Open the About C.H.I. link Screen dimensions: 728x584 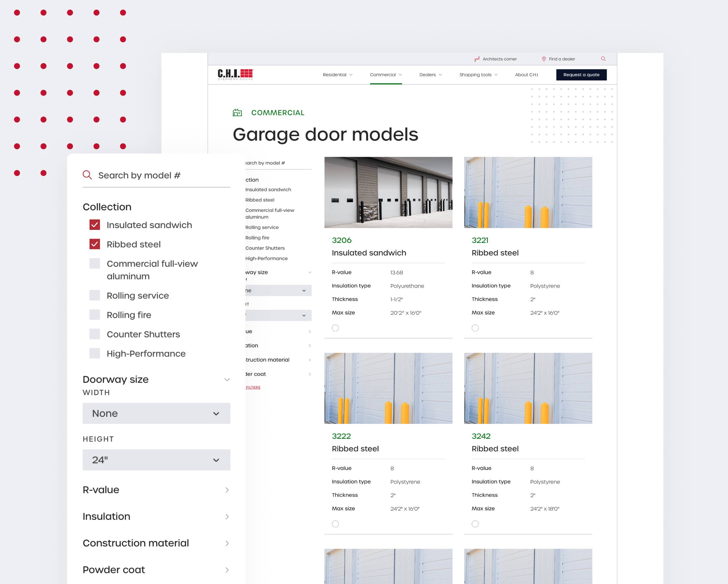click(x=526, y=75)
